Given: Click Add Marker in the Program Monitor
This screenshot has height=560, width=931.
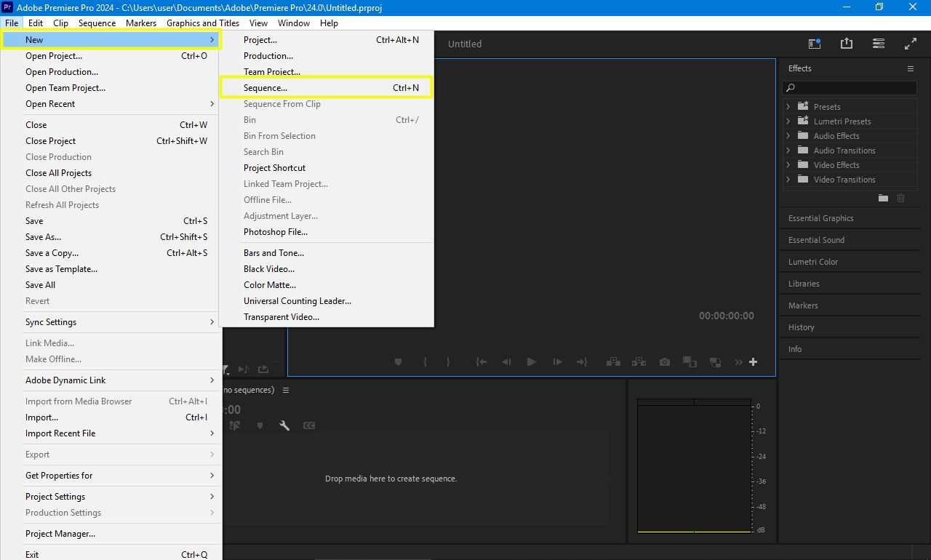Looking at the screenshot, I should click(x=398, y=361).
